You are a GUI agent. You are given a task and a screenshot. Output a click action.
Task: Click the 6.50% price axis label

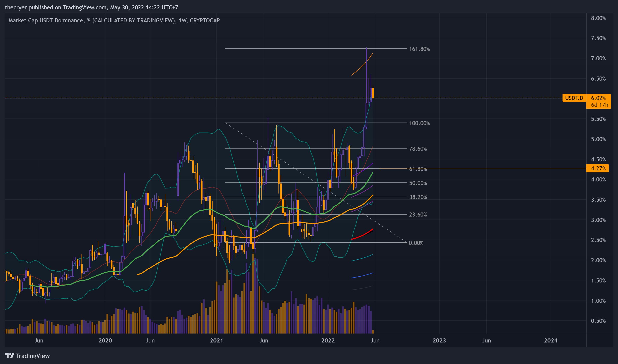tap(598, 79)
